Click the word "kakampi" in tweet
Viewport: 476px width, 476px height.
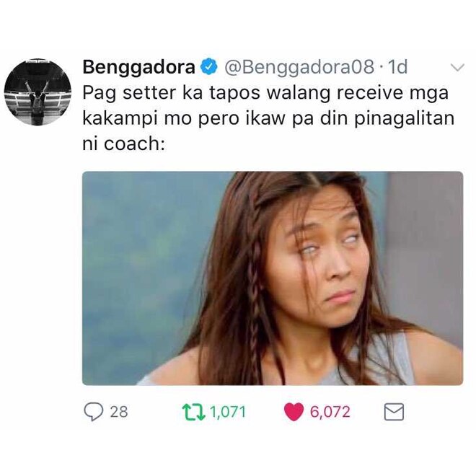pos(120,119)
